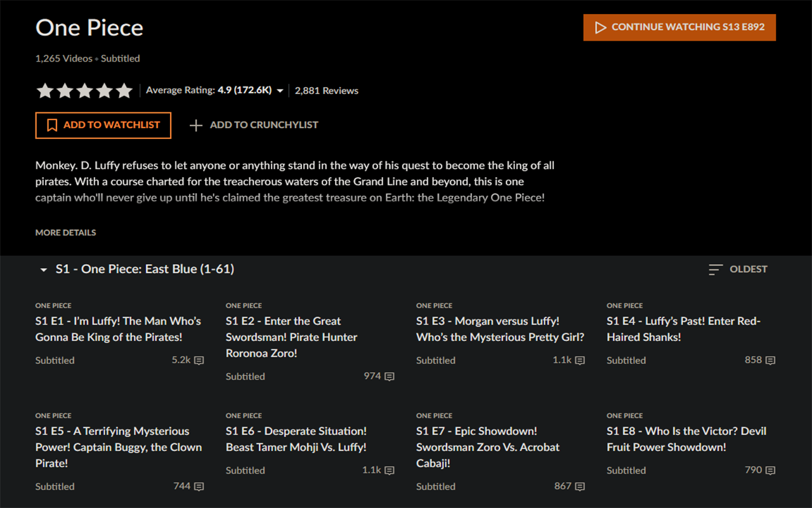Continue watching S13 E892
Screen dimensions: 812x508
point(679,27)
